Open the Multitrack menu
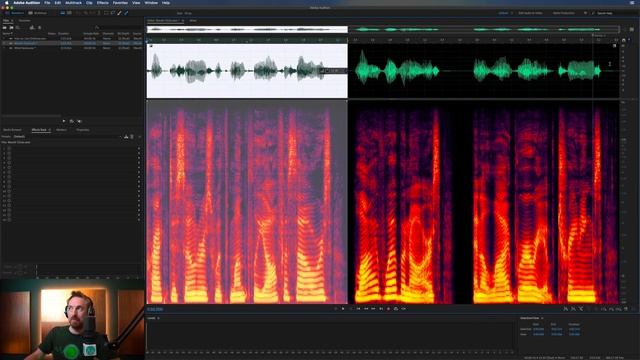The height and width of the screenshot is (360, 640). (73, 2)
